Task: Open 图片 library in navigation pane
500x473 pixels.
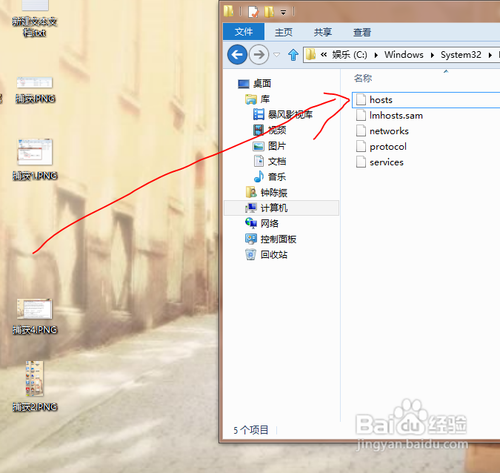Action: coord(269,146)
